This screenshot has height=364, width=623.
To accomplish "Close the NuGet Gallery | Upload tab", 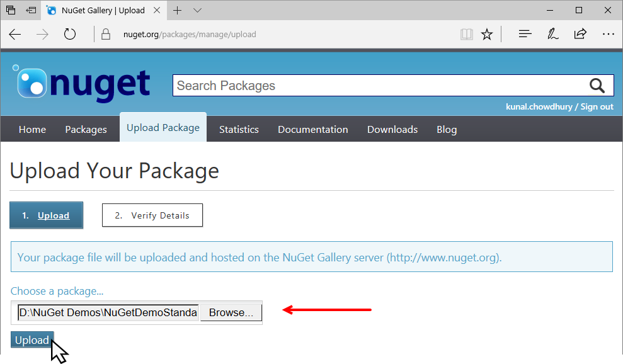I will pyautogui.click(x=157, y=10).
